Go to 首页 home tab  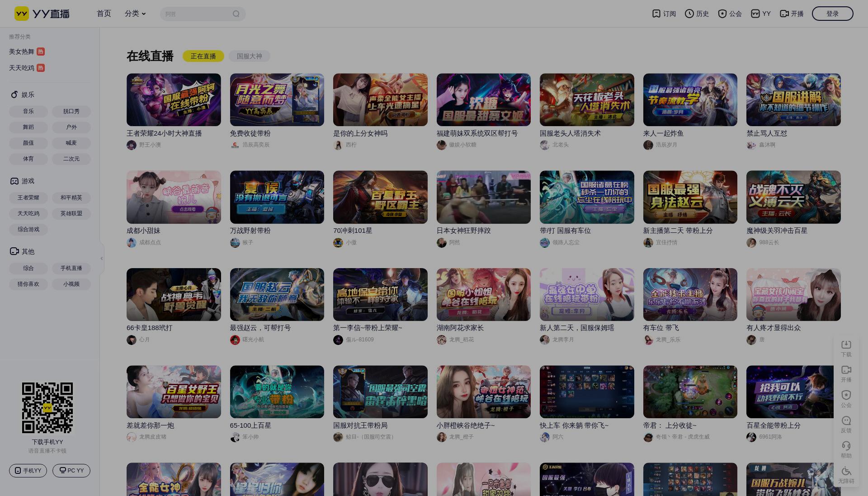(104, 14)
